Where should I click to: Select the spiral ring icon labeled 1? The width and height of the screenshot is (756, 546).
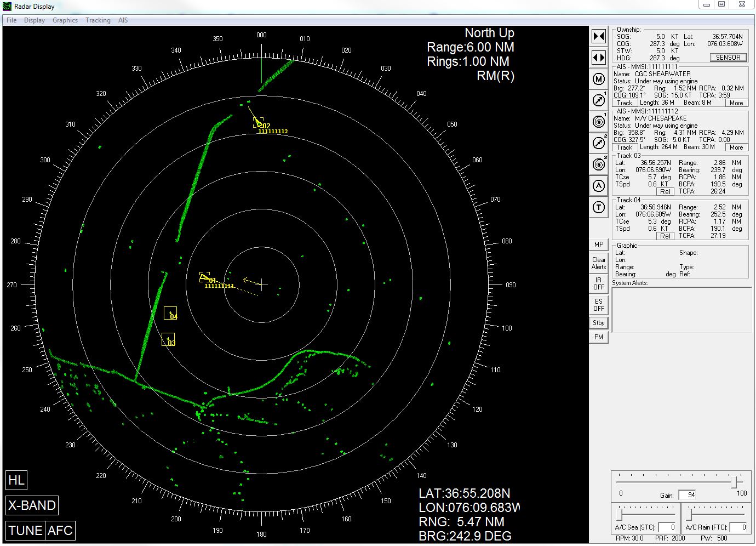(599, 122)
